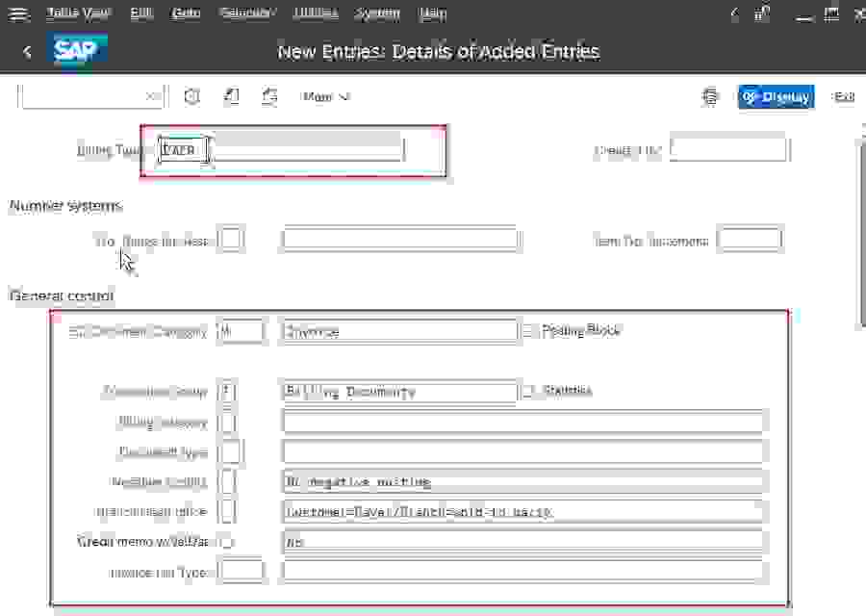Click the Negative Posting code field

[x=226, y=482]
